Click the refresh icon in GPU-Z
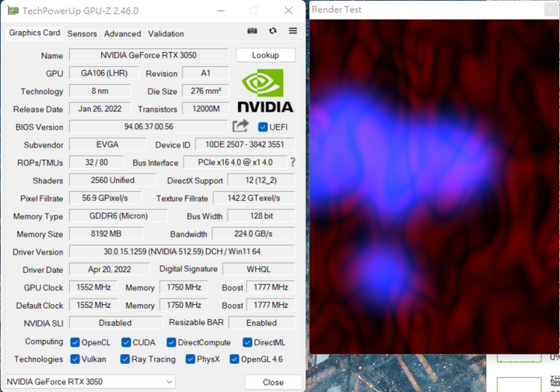Screen dimensions: 560x392 (x=272, y=30)
